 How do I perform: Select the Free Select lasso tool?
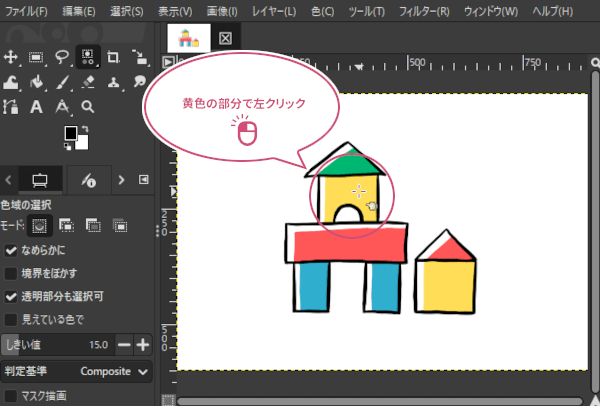[x=62, y=57]
